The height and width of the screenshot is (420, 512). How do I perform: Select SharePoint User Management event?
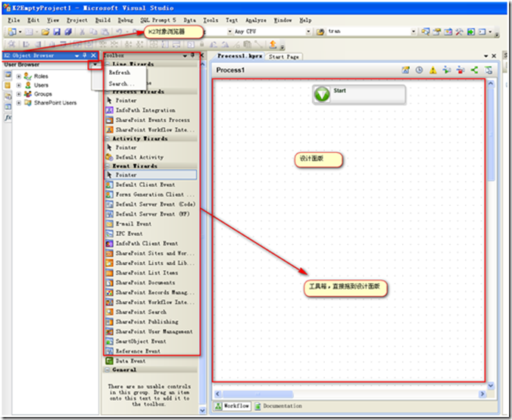pyautogui.click(x=154, y=331)
